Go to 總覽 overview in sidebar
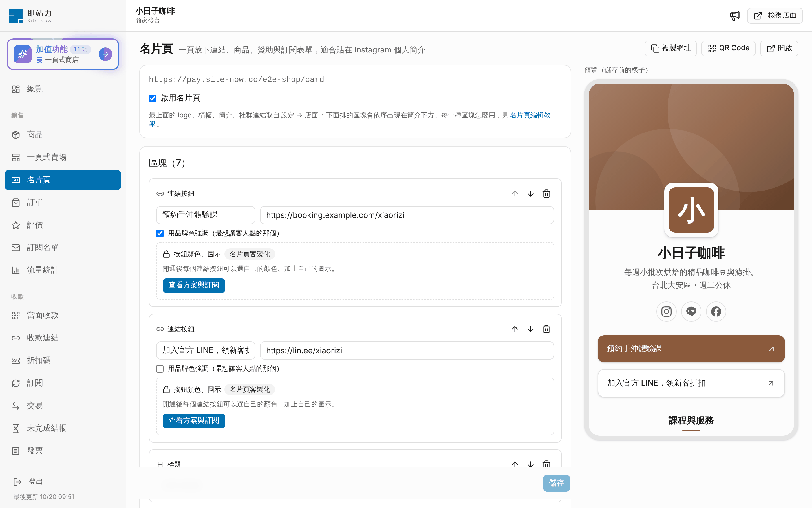812x508 pixels. pos(63,89)
